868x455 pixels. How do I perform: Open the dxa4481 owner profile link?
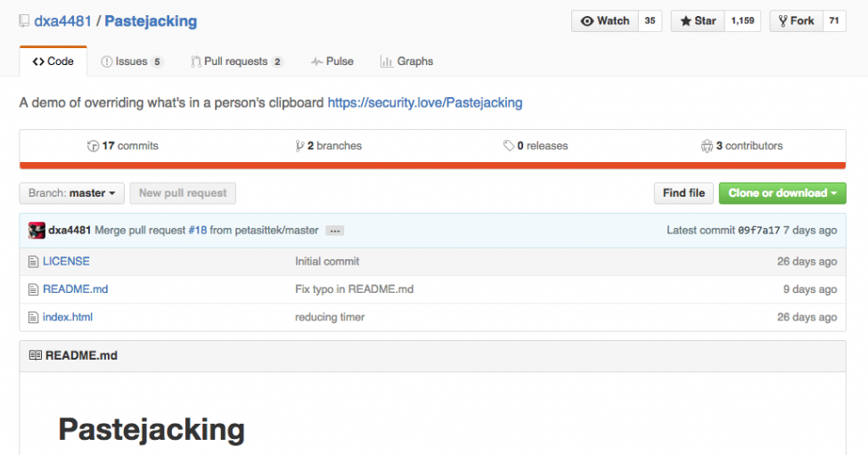[62, 21]
